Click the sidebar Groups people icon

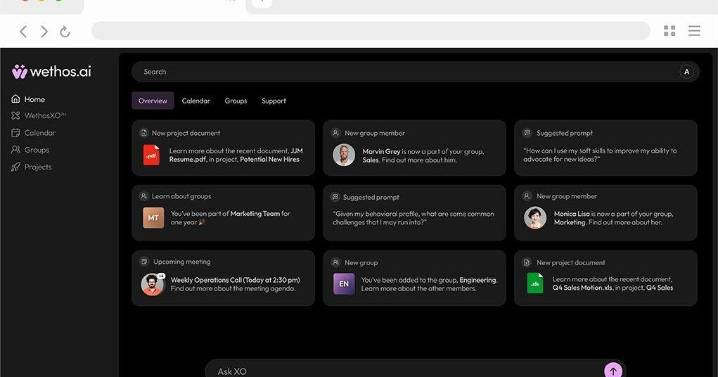point(16,150)
